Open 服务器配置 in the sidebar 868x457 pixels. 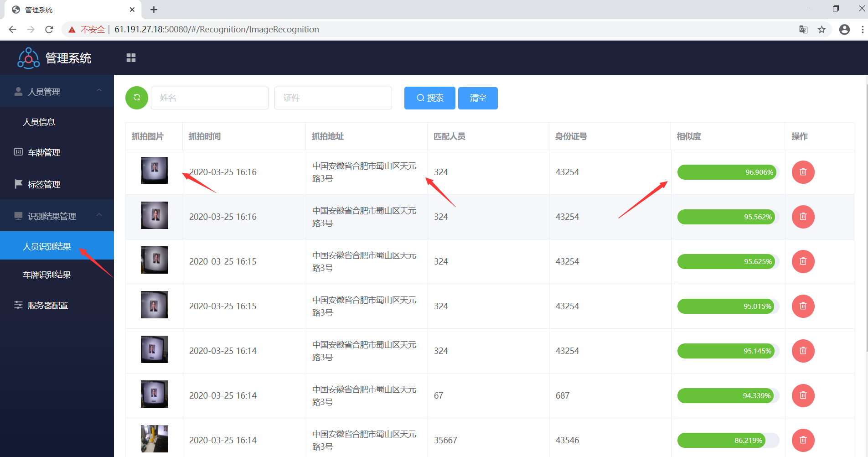57,305
